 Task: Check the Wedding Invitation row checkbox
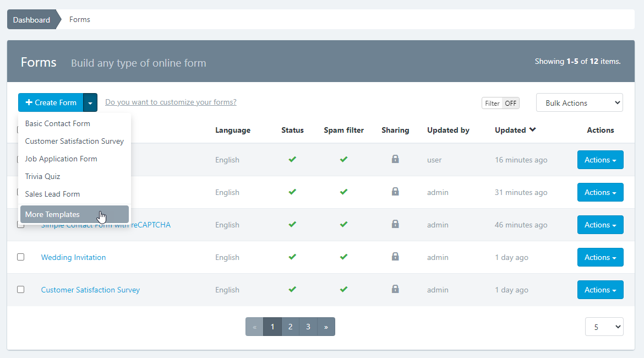tap(21, 257)
